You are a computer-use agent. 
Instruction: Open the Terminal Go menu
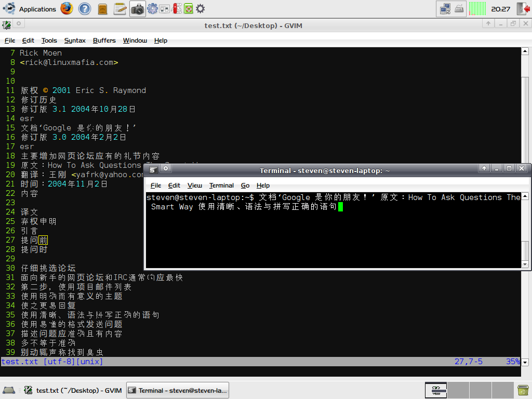click(245, 185)
